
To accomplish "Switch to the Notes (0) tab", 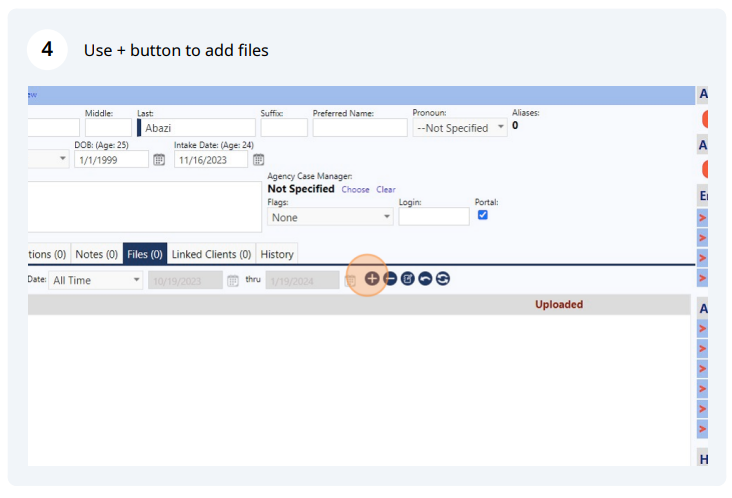I will click(96, 254).
